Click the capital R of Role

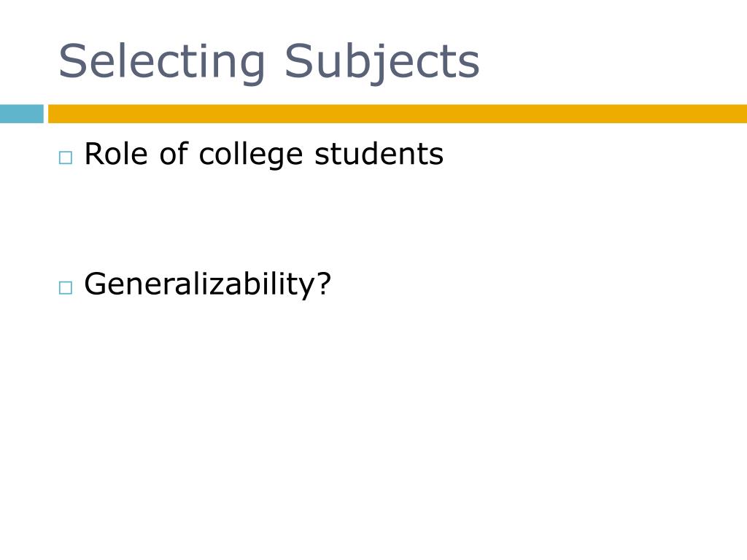click(93, 154)
